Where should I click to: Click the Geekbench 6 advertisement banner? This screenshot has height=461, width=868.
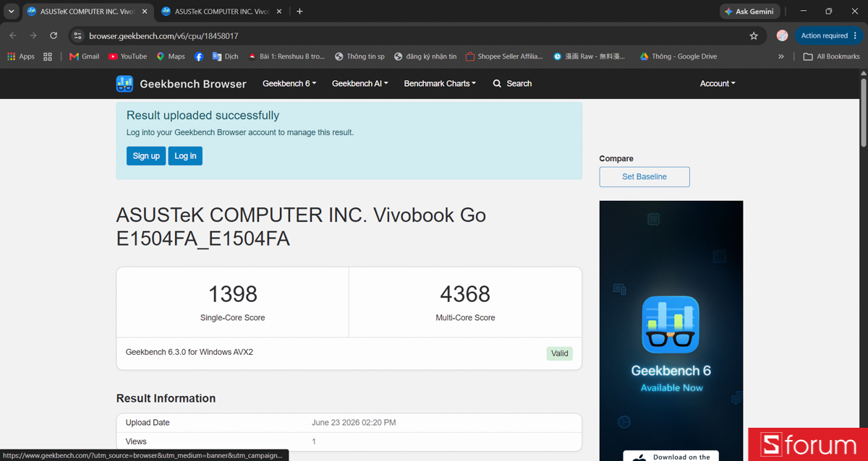671,331
